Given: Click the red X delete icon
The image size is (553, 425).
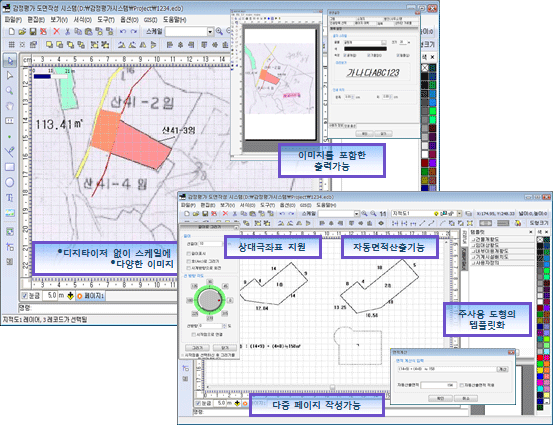Looking at the screenshot, I should [x=56, y=32].
